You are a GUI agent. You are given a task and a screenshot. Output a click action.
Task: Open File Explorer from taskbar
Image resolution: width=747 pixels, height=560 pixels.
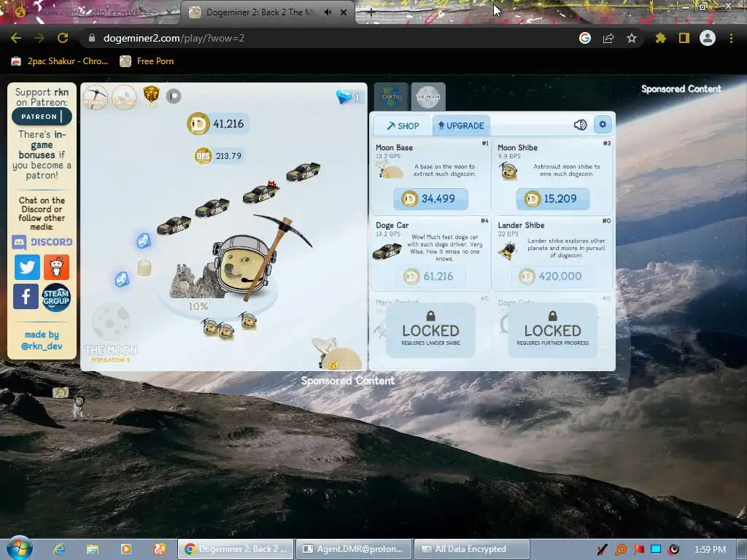click(93, 549)
